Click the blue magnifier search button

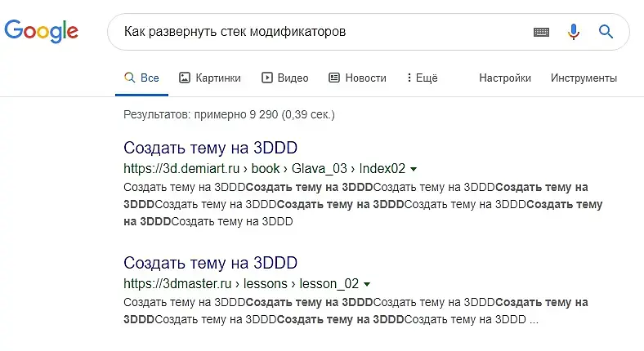(606, 32)
